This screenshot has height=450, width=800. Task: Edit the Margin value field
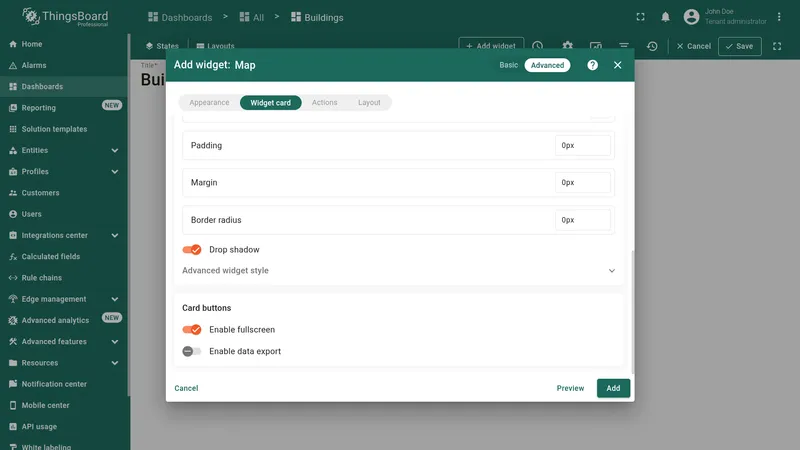582,183
